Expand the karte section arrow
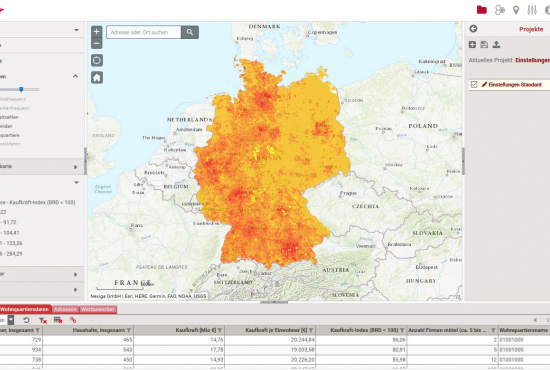550x370 pixels. point(75,167)
